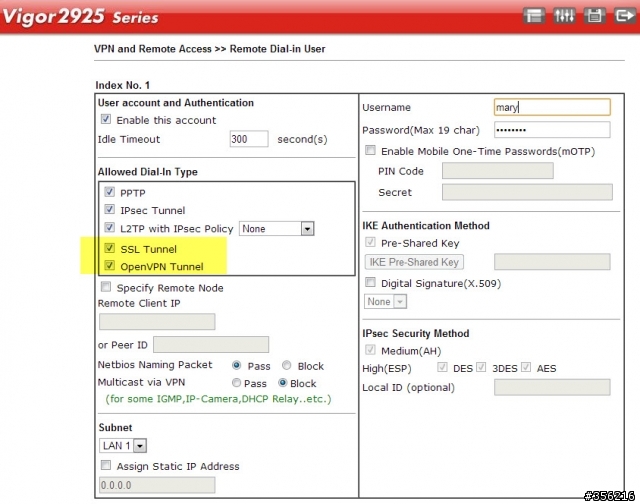640x504 pixels.
Task: Click the Idle Timeout 300 field
Action: point(249,139)
